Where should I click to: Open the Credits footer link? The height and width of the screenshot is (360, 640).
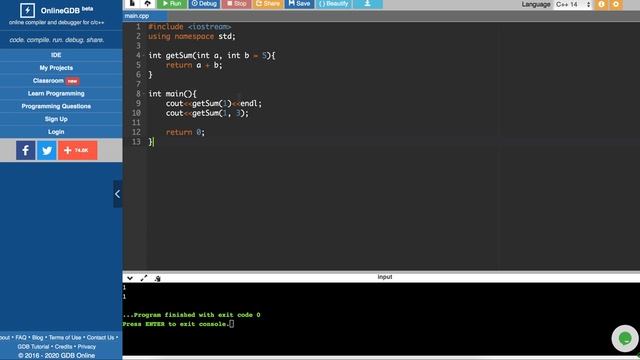(x=63, y=347)
